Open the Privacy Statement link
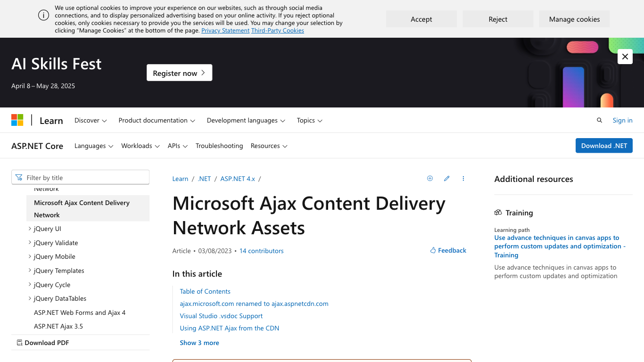 click(225, 30)
